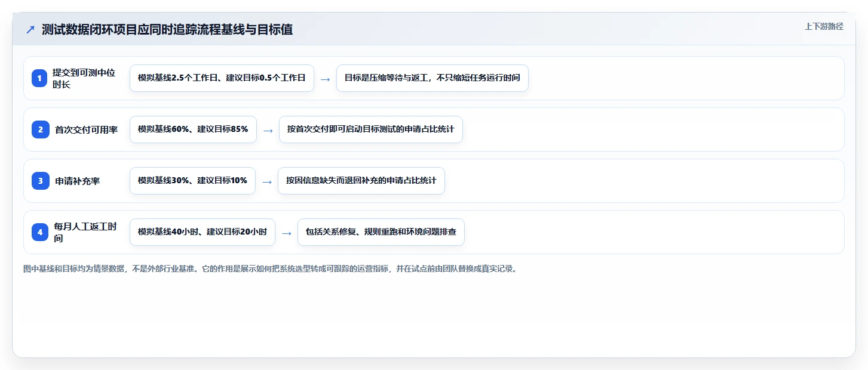Select step badge 3 for 申请补充率
This screenshot has height=370, width=868.
(40, 181)
